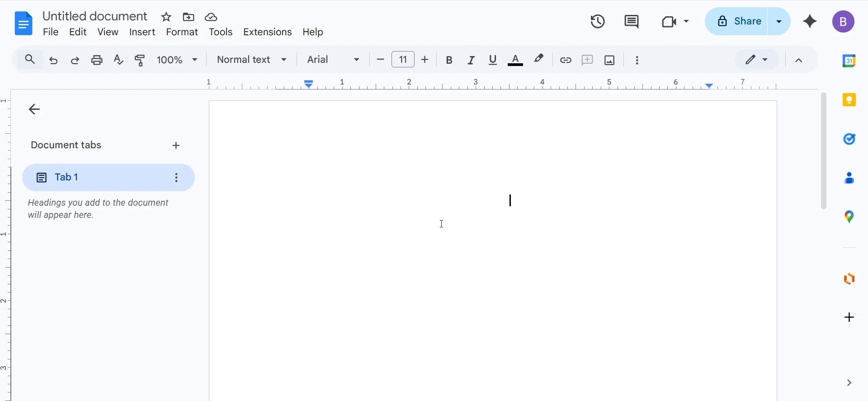868x401 pixels.
Task: Click the font size input field
Action: click(403, 60)
